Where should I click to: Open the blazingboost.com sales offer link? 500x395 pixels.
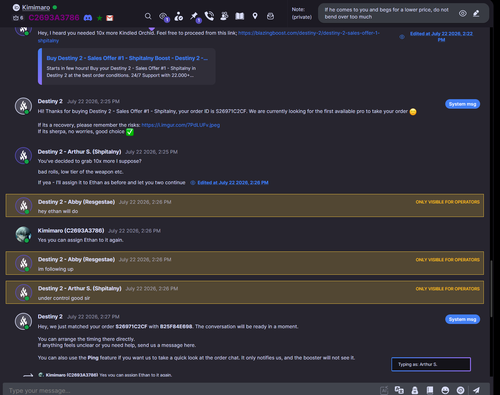pos(309,33)
